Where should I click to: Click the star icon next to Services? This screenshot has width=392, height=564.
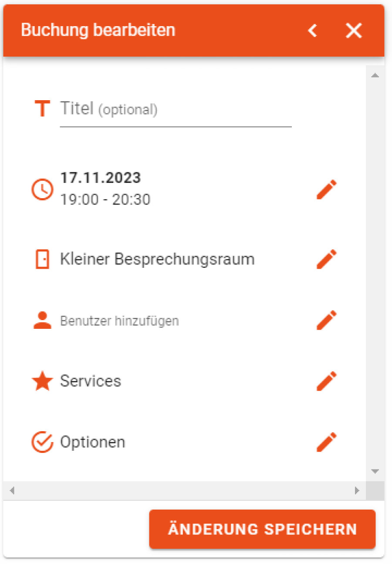(x=42, y=381)
